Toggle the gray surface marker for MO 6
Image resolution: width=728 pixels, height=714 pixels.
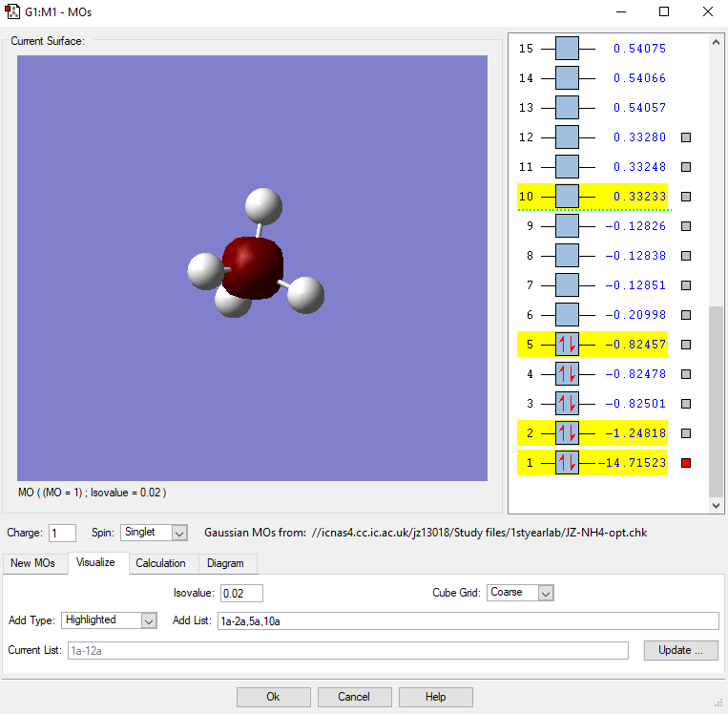coord(685,315)
